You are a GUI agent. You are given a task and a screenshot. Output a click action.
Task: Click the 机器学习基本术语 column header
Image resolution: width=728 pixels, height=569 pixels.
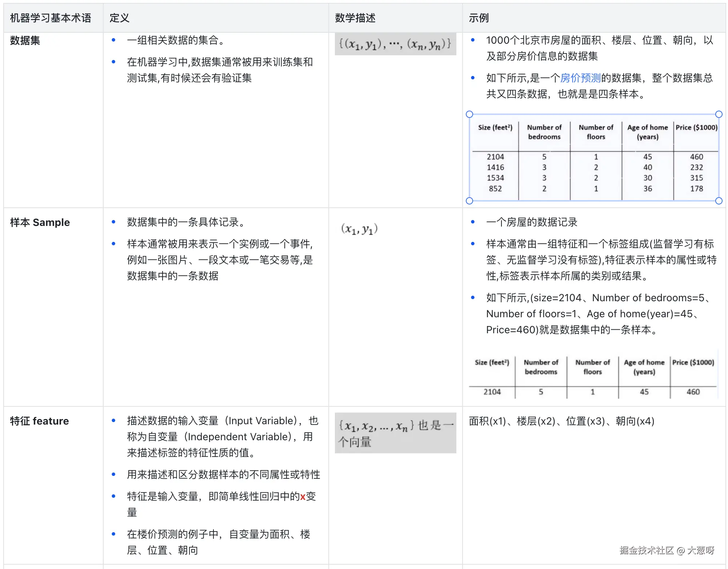pos(51,18)
